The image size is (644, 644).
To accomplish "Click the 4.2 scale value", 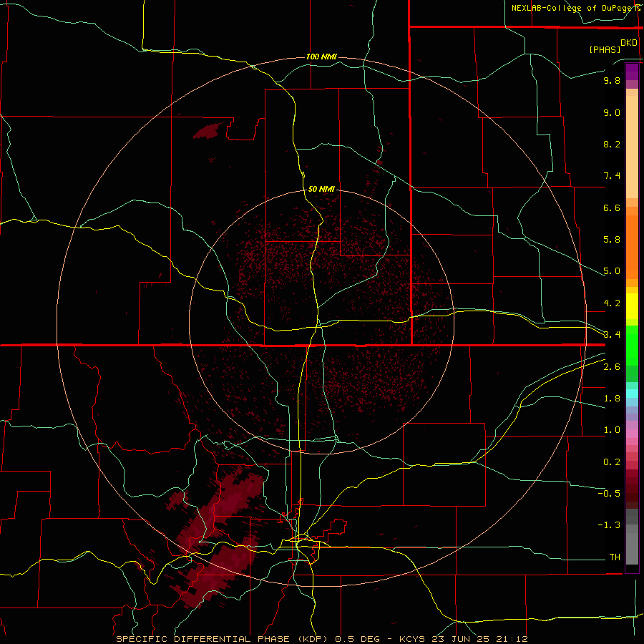I will 612,303.
